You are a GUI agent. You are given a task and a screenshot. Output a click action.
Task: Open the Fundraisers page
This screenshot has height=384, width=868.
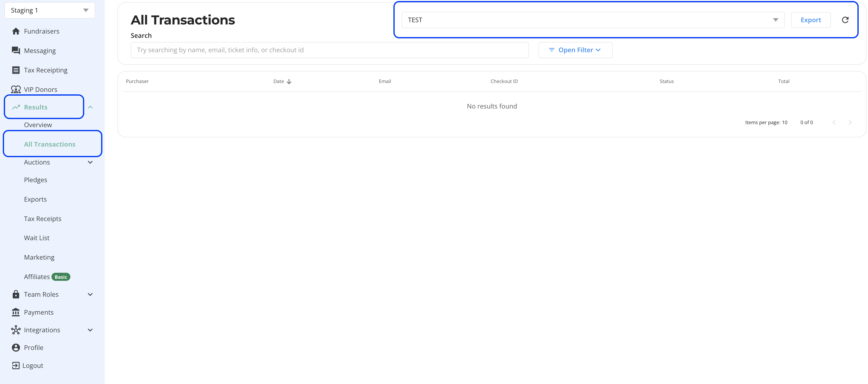coord(42,31)
